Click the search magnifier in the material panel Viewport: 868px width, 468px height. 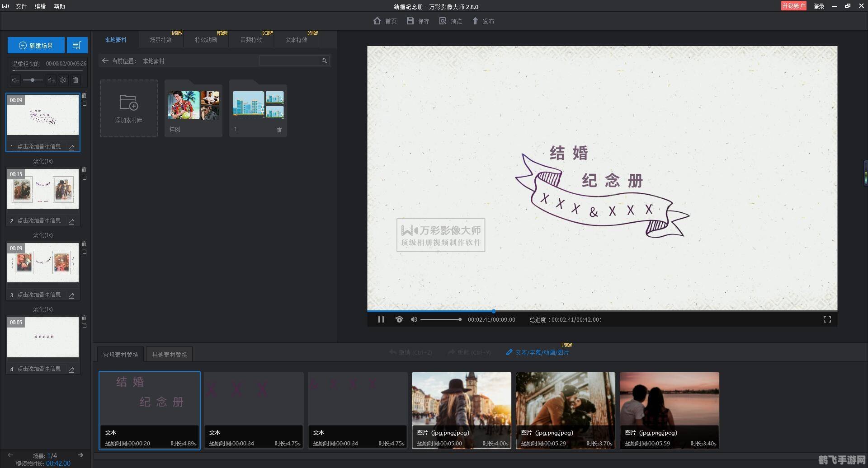pyautogui.click(x=324, y=61)
